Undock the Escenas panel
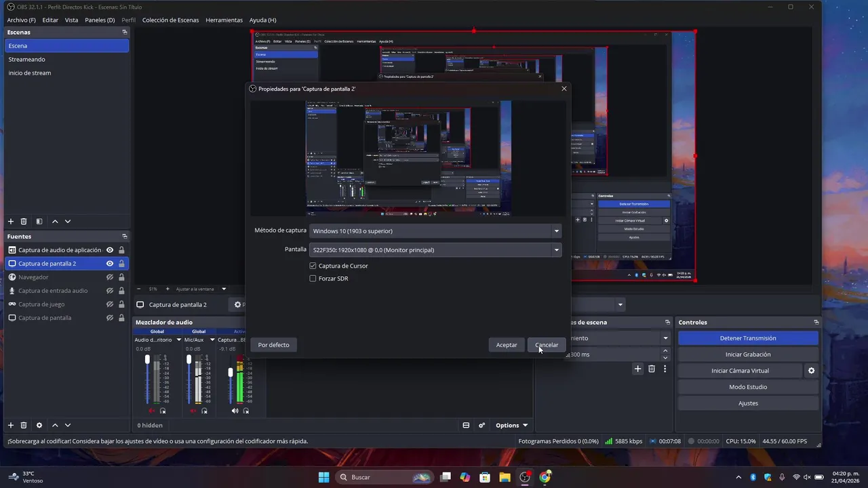Screen dimensions: 868x488 pyautogui.click(x=125, y=32)
